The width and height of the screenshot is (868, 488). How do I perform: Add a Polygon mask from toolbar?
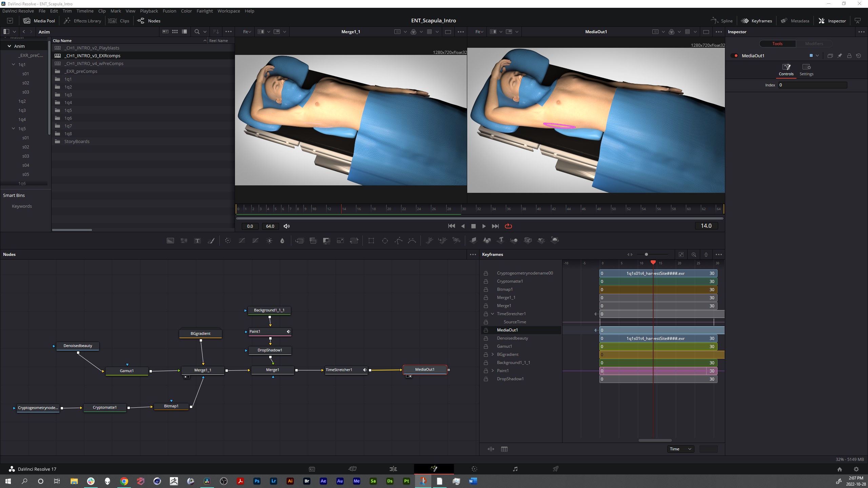pos(398,241)
